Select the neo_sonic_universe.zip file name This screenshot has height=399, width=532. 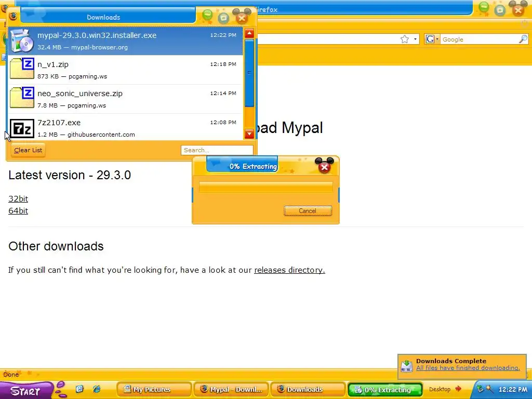[x=80, y=94]
